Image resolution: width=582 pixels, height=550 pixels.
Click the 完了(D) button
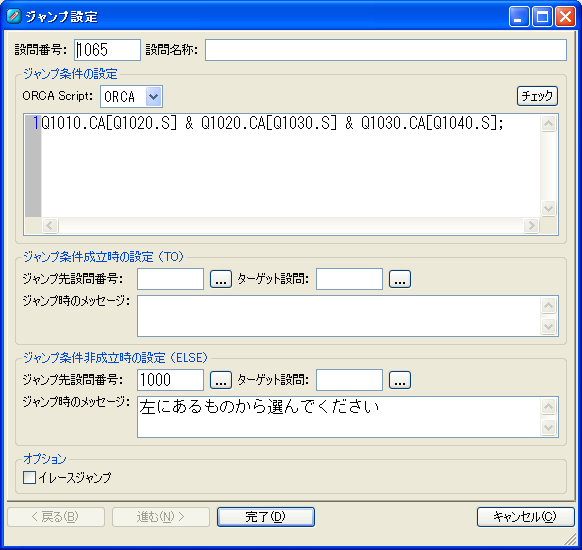[x=266, y=517]
